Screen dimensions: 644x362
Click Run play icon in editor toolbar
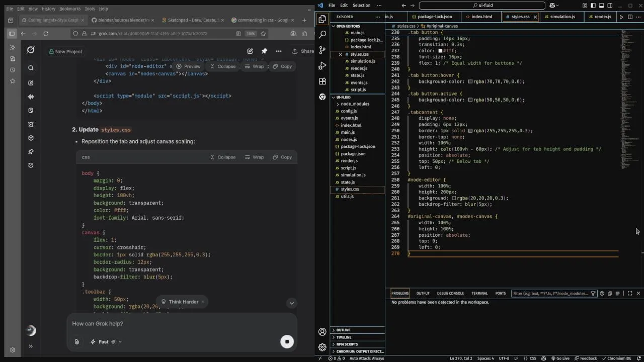[621, 17]
